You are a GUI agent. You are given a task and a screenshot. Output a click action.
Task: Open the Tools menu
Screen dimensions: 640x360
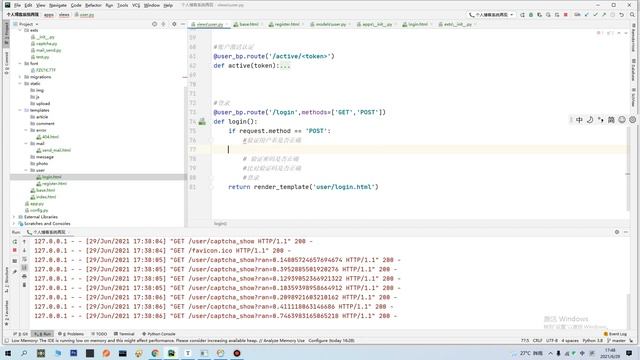(x=122, y=5)
